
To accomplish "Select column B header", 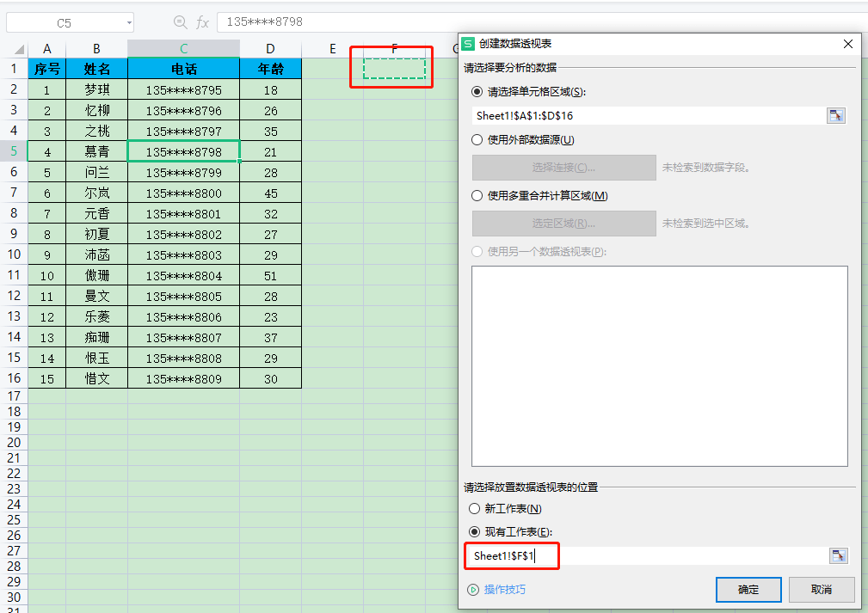I will coord(97,49).
